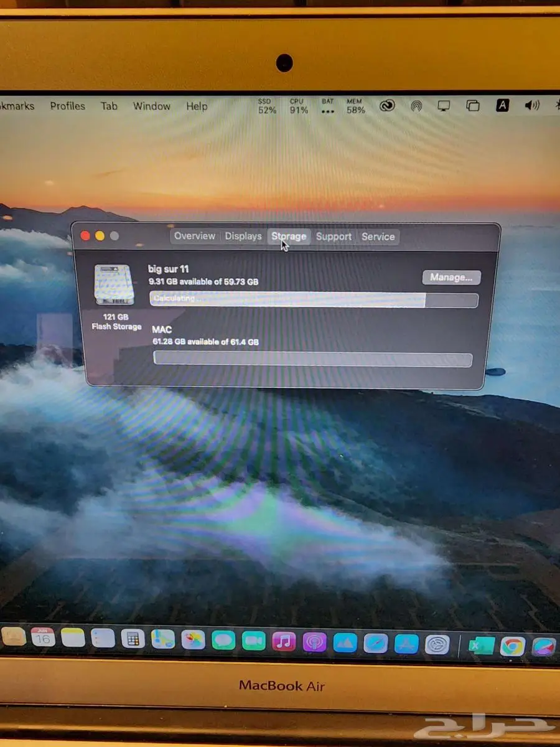Viewport: 560px width, 747px height.
Task: Open the Support tab
Action: click(x=334, y=237)
